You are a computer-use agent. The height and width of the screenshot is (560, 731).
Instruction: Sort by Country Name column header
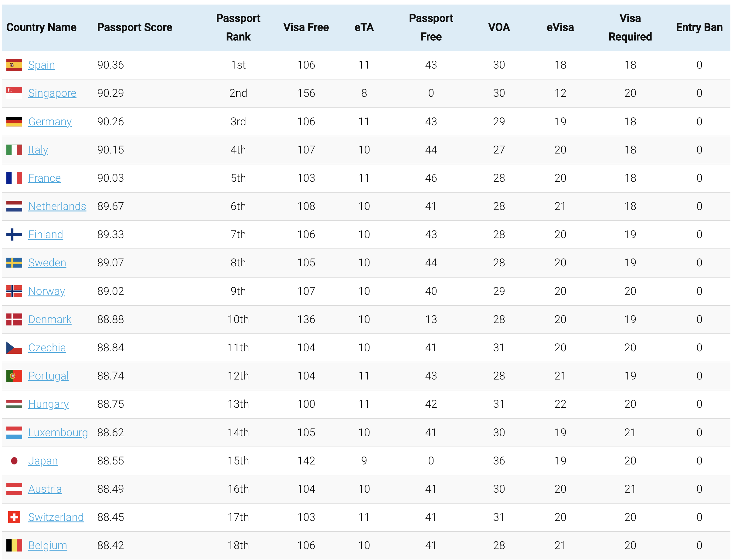click(41, 27)
